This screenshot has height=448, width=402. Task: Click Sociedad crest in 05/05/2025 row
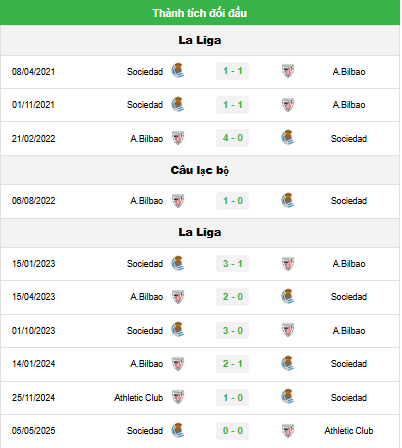(178, 430)
